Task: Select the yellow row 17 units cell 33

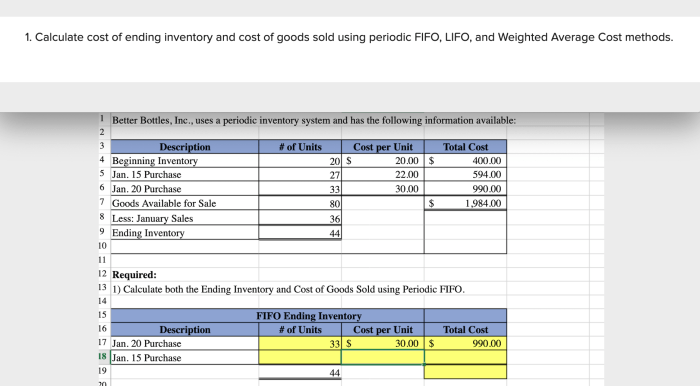Action: 300,343
